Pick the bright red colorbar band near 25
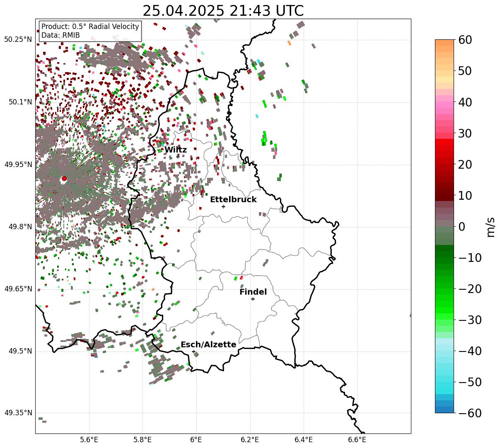Image resolution: width=500 pixels, height=448 pixels. coord(444,148)
